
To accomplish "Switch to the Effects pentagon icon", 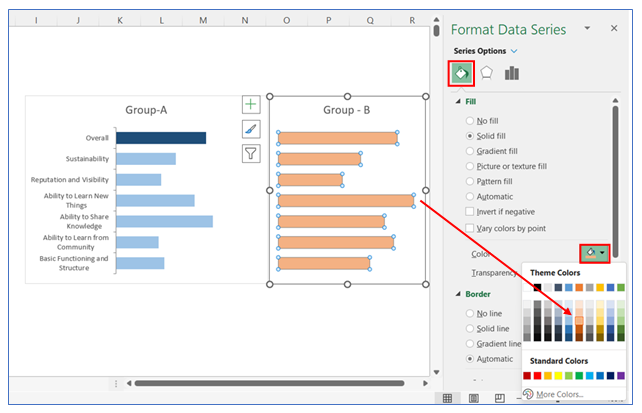I will [x=487, y=72].
